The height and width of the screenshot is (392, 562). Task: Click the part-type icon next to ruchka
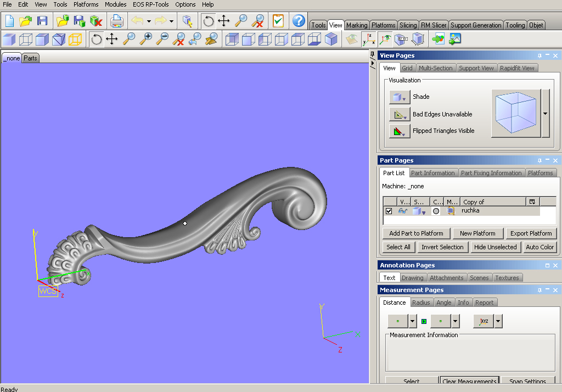click(x=451, y=211)
